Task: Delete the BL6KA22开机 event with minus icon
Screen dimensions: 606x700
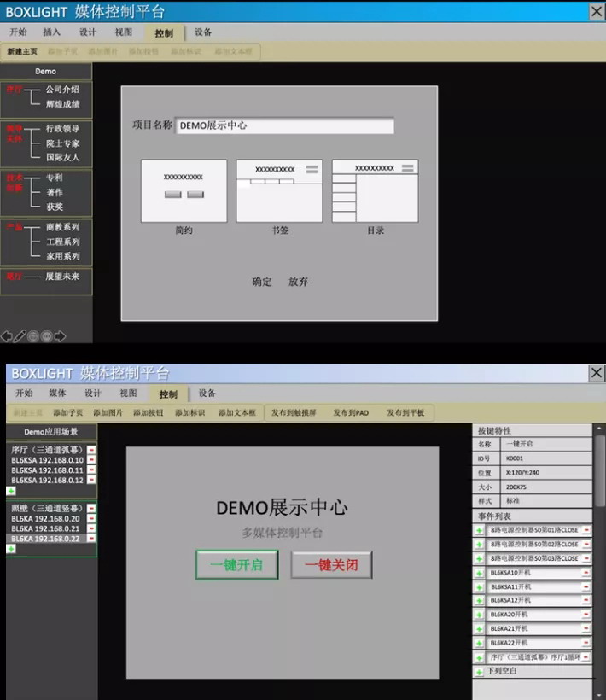Action: [586, 642]
